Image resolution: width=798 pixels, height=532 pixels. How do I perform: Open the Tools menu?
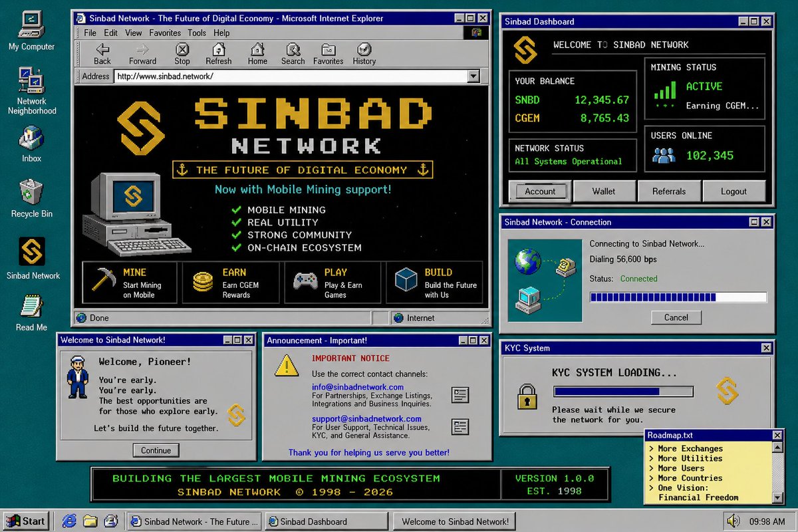[197, 33]
